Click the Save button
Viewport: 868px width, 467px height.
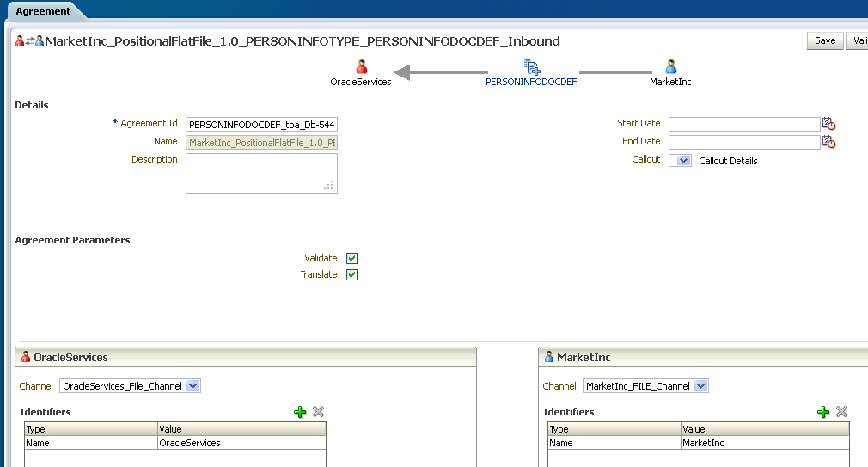coord(825,40)
